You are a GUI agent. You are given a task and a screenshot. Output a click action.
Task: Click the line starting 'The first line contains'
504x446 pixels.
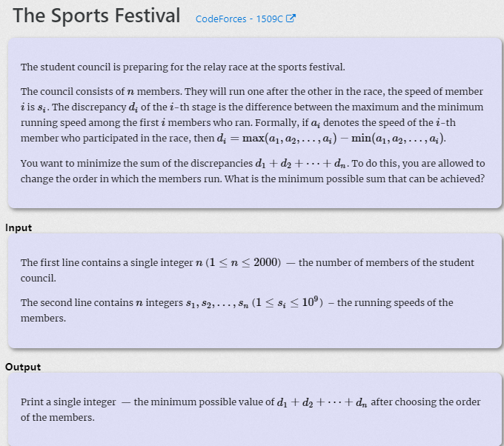pyautogui.click(x=248, y=270)
